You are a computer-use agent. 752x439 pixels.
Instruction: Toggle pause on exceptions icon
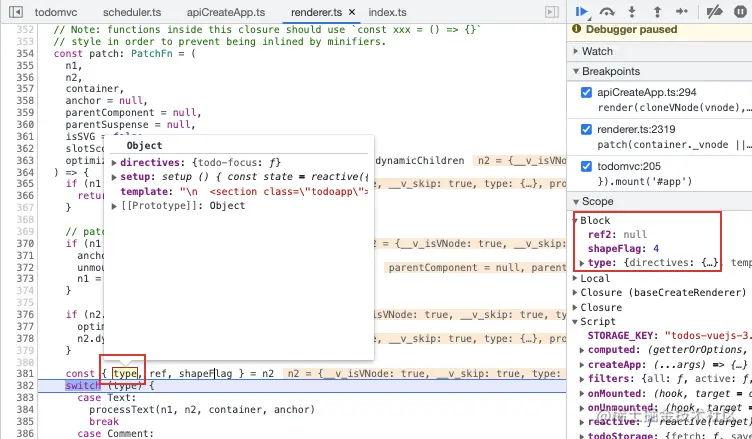pyautogui.click(x=740, y=12)
